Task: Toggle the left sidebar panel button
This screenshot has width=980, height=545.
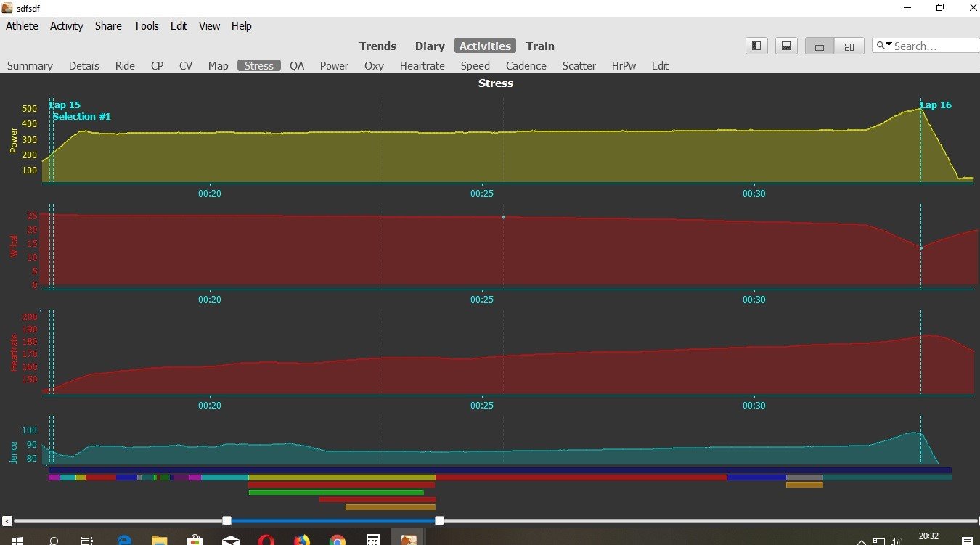Action: pos(756,46)
